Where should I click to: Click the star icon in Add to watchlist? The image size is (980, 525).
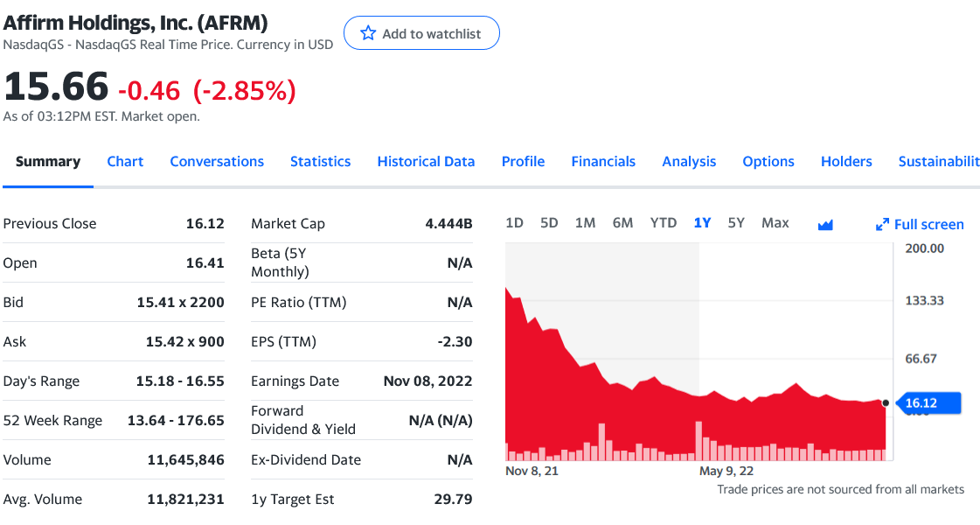(368, 33)
